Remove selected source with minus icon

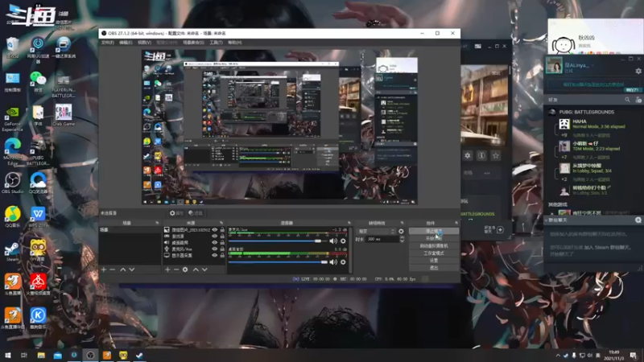click(x=176, y=269)
